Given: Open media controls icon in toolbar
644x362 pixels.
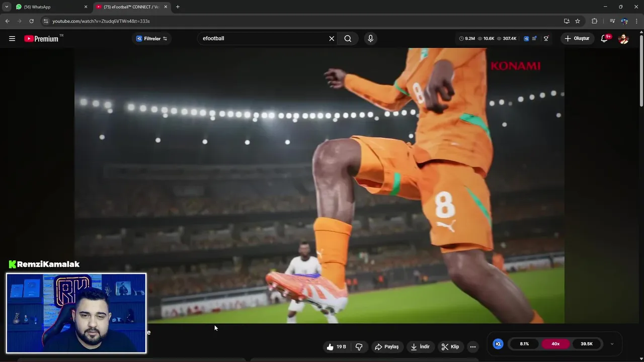Looking at the screenshot, I should click(612, 21).
